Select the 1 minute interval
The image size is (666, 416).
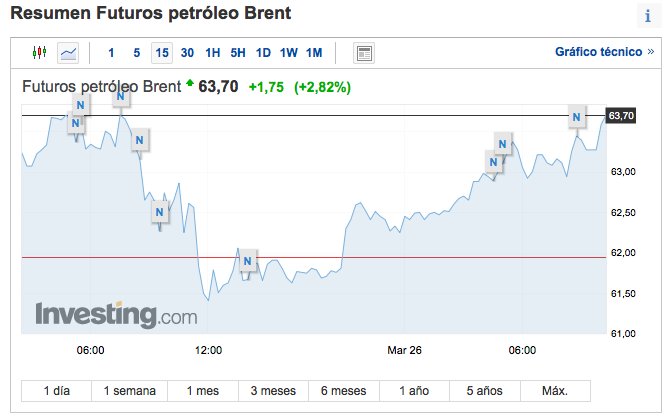pos(111,52)
